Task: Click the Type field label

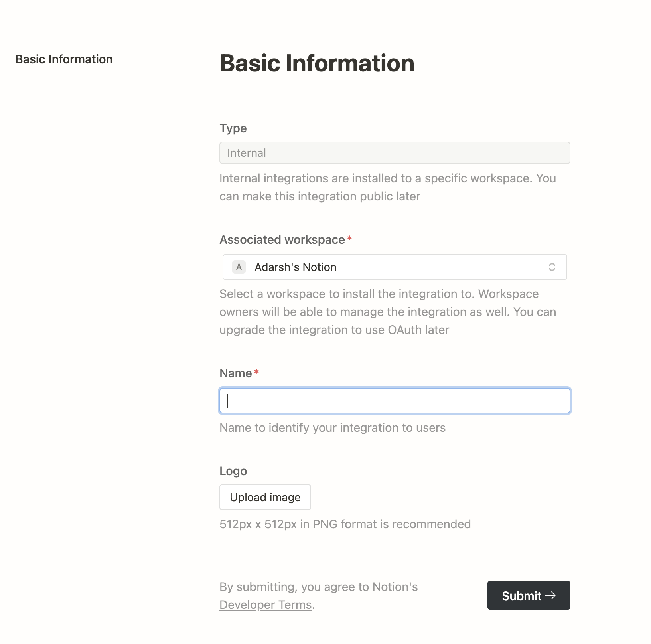Action: [233, 128]
